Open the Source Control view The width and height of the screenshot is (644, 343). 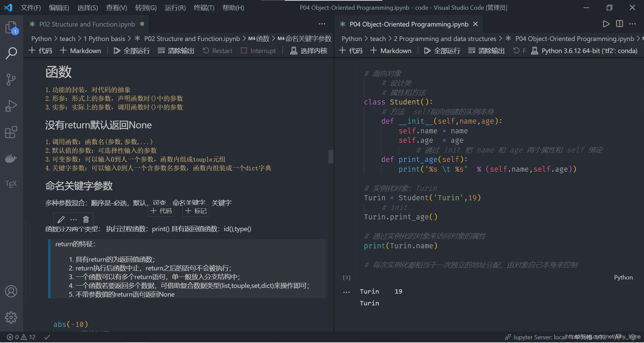[12, 80]
